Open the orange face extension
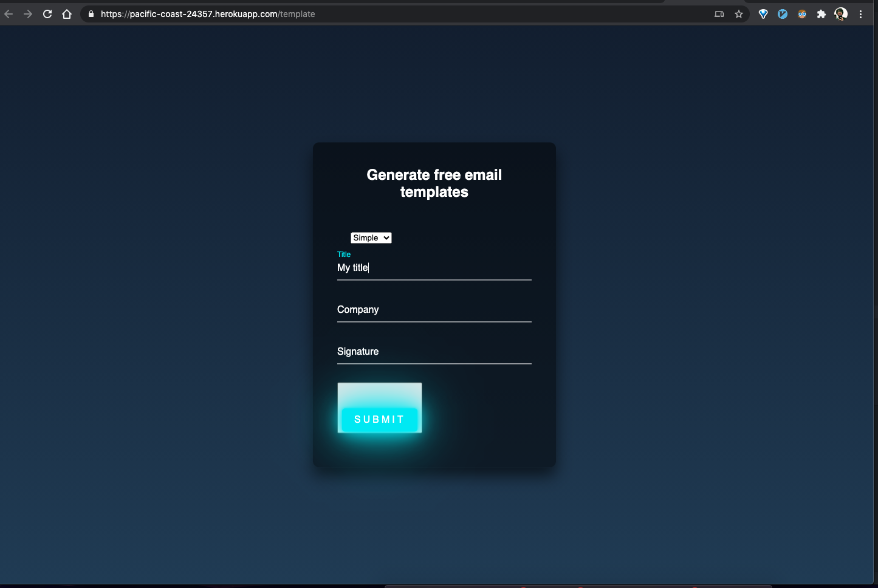Viewport: 878px width, 588px height. click(x=802, y=14)
